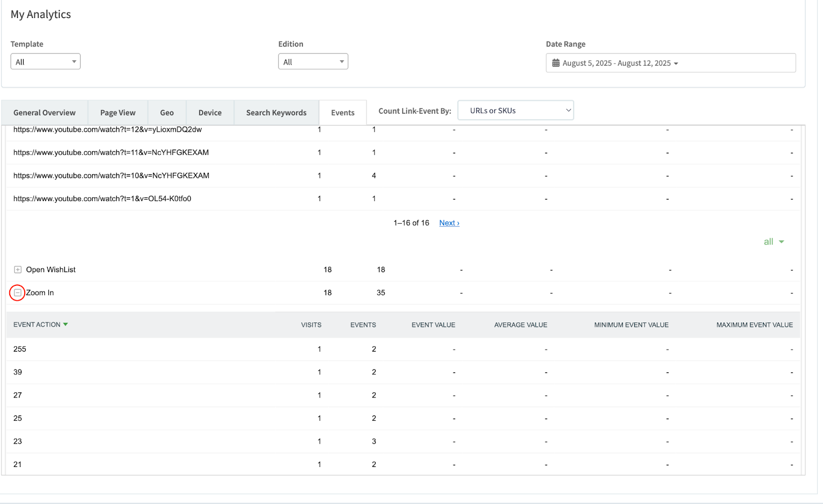
Task: Click the calendar icon in Date Range
Action: (556, 63)
